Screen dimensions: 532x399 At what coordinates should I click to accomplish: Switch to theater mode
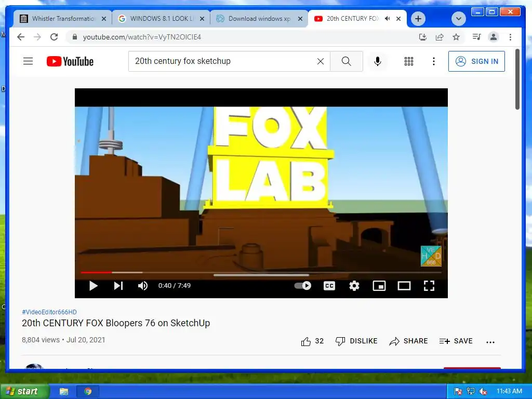404,286
